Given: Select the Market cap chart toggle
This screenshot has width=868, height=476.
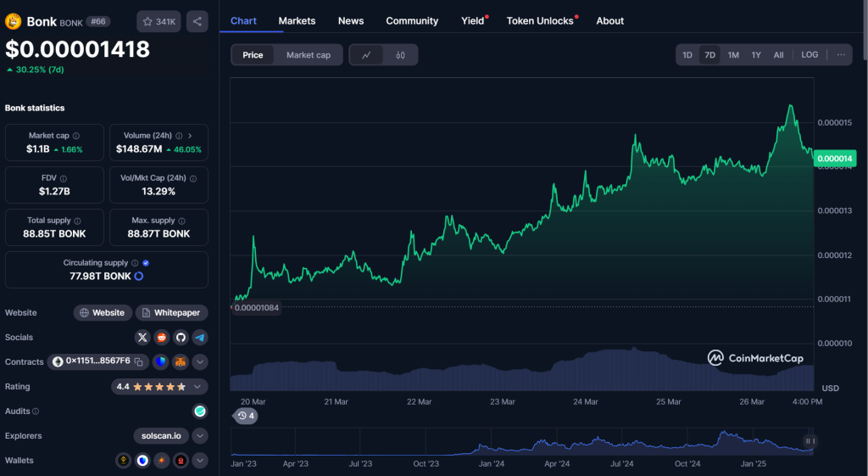Looking at the screenshot, I should click(309, 55).
